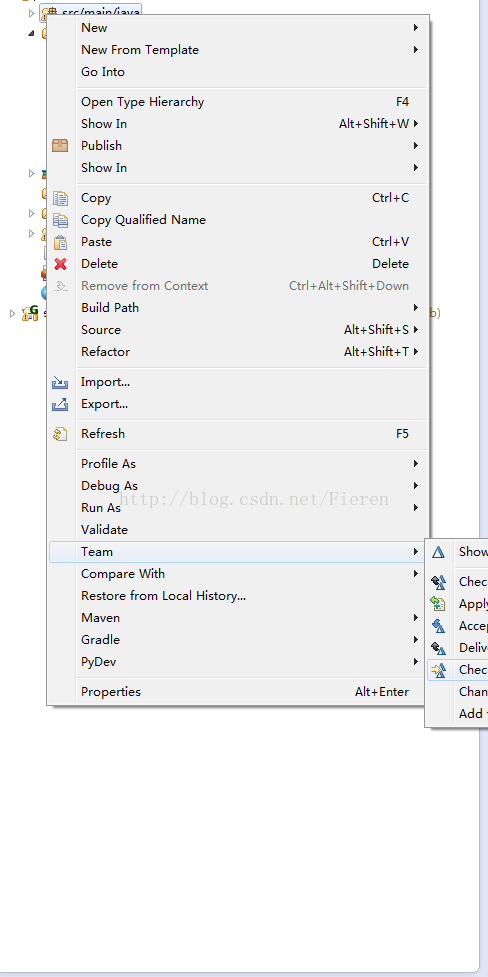Click the highlighted Chec yellow arrow icon

[438, 670]
